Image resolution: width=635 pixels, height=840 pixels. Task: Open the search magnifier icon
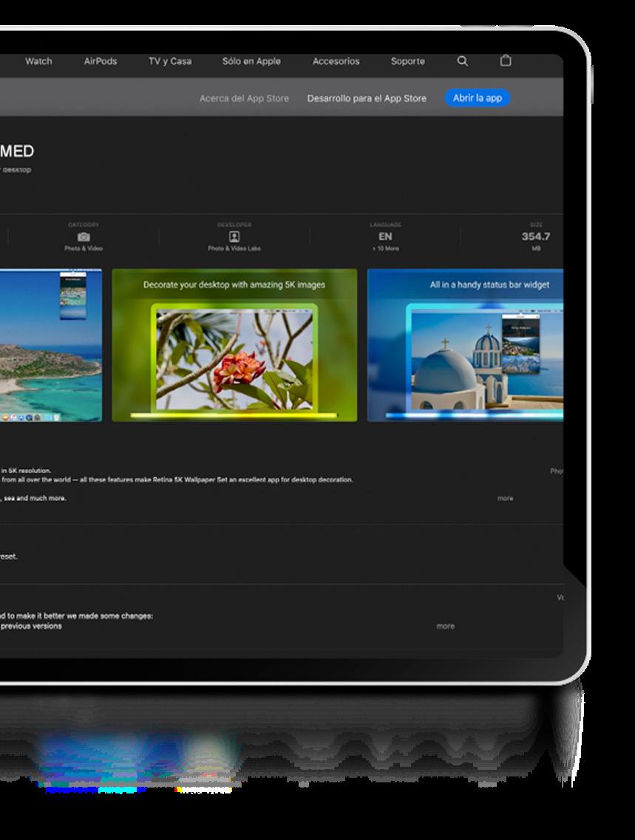pyautogui.click(x=463, y=61)
